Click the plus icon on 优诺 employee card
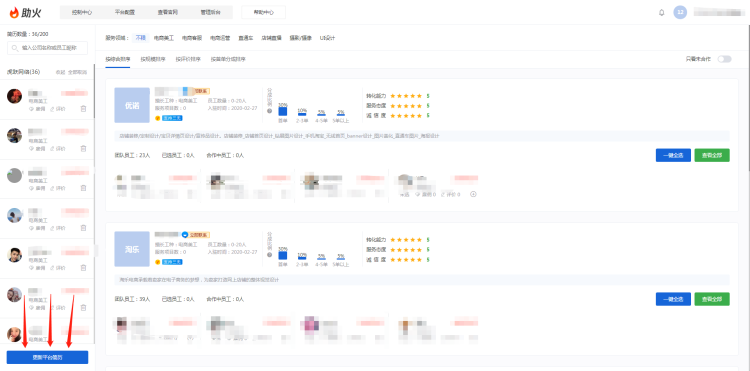Image resolution: width=750 pixels, height=371 pixels. [473, 194]
